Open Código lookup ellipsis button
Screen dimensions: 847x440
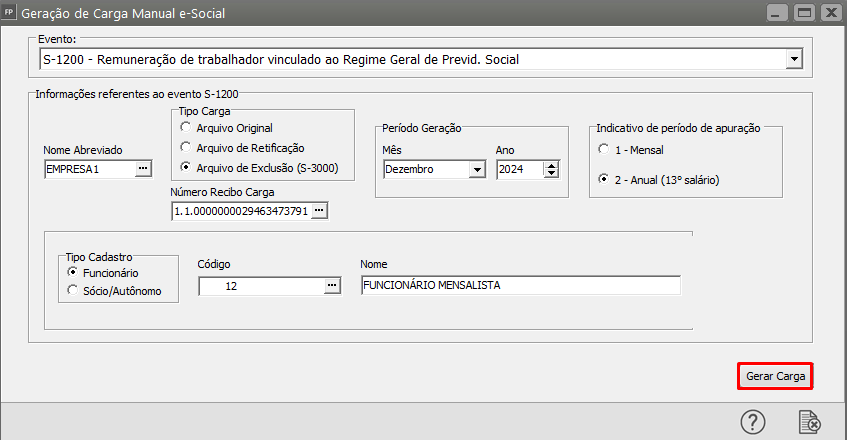[x=332, y=286]
